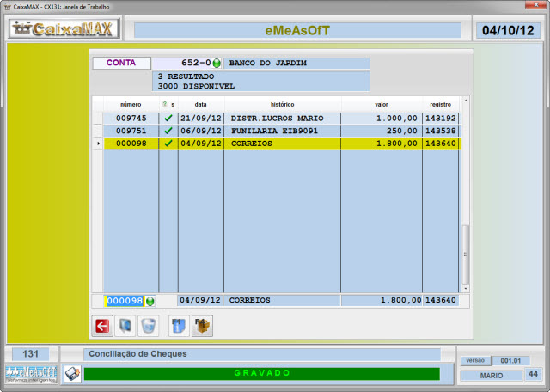
Task: Click the trash bin delete icon
Action: pos(148,326)
